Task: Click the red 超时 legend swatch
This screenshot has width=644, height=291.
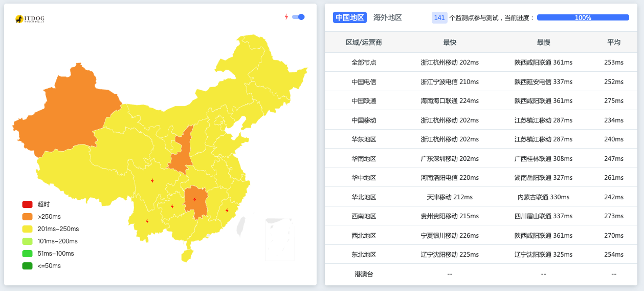Action: pos(27,204)
